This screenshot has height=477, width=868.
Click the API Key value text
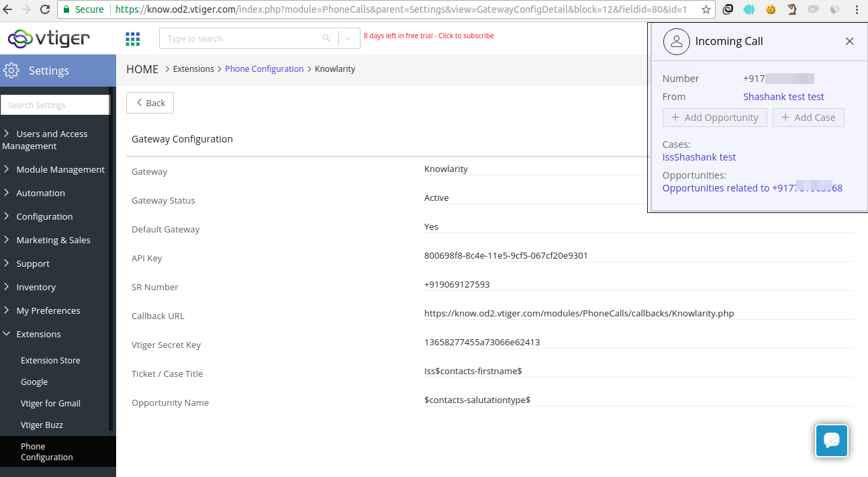coord(506,255)
